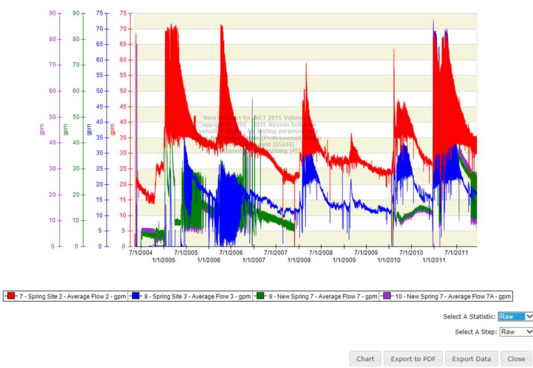
Task: Select legend text '8 - Spring Site 3 - Average Flow 3 - gpm'
Action: [197, 297]
